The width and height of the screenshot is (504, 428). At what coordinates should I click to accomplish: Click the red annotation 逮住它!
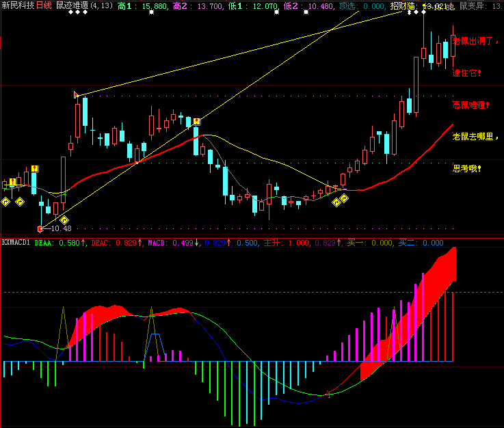(x=466, y=73)
